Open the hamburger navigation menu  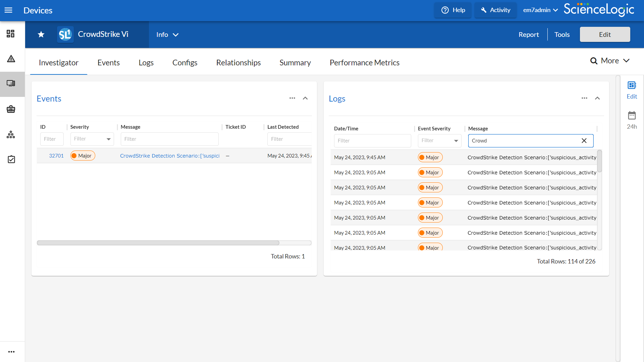(8, 10)
